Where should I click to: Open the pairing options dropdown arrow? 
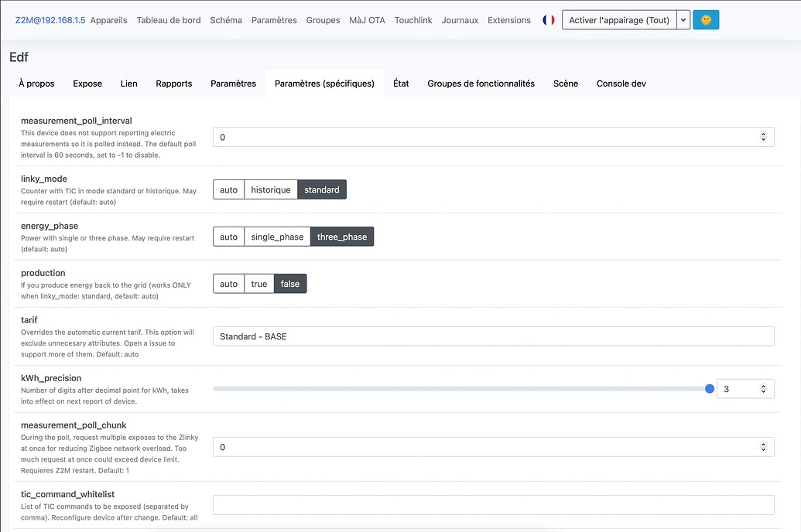coord(682,20)
